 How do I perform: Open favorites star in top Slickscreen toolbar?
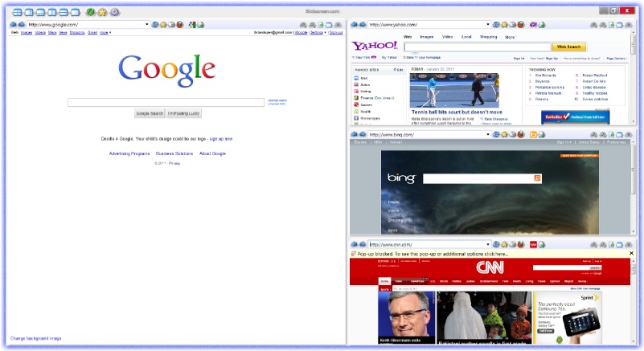102,12
